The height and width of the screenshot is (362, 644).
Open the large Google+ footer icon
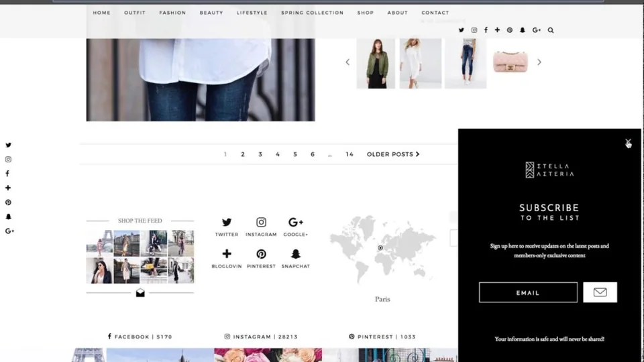tap(296, 222)
